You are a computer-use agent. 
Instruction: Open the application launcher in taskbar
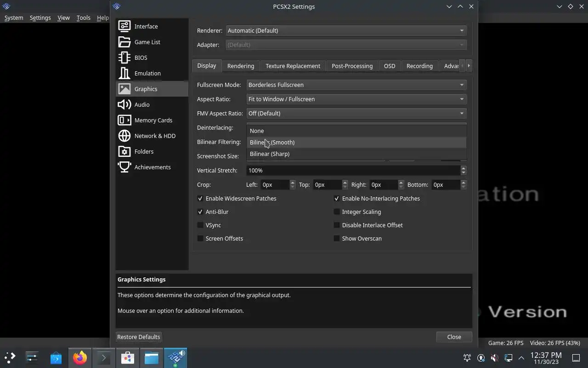[x=10, y=357]
